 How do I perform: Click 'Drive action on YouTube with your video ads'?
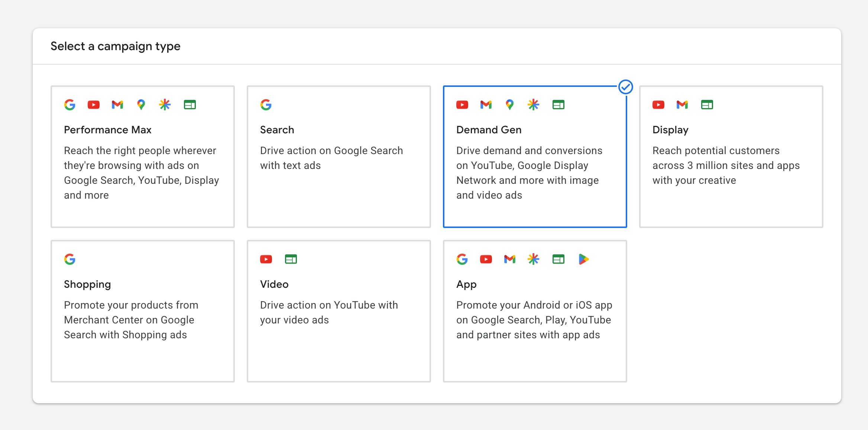click(x=329, y=312)
